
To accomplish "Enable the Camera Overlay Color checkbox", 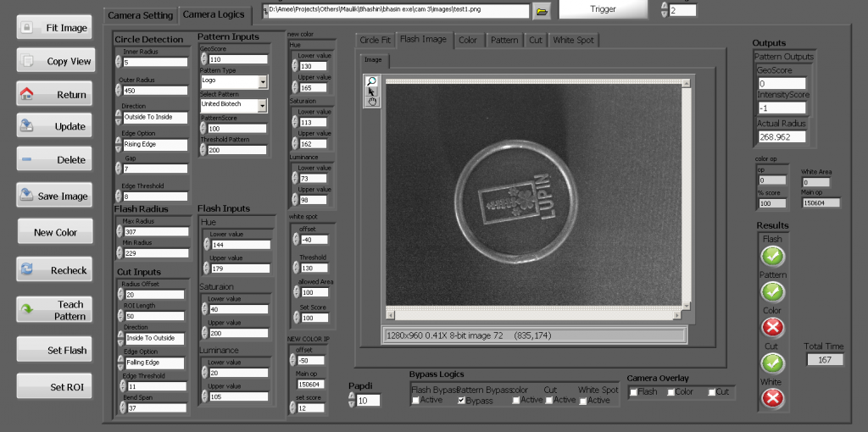I will [x=670, y=392].
